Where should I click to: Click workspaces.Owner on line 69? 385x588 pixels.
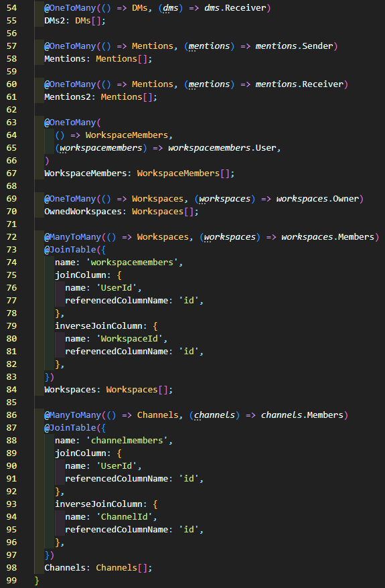pyautogui.click(x=317, y=199)
